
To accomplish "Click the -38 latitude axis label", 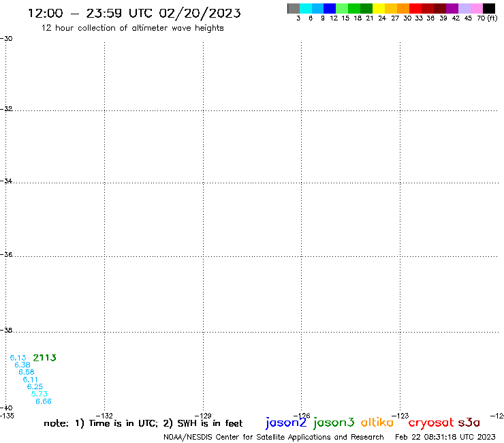I will 6,330.
